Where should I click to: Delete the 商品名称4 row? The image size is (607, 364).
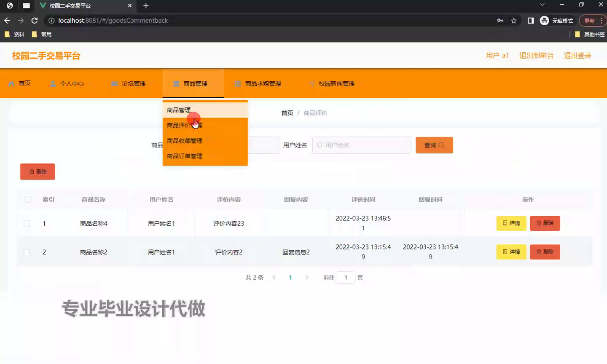click(545, 223)
